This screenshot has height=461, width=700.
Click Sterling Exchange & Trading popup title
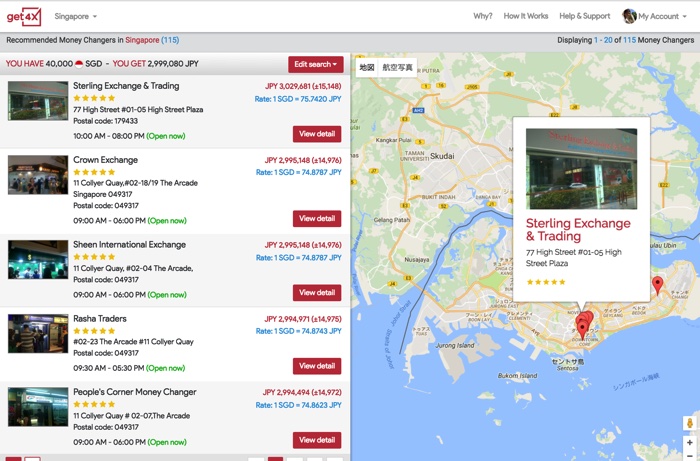point(578,229)
